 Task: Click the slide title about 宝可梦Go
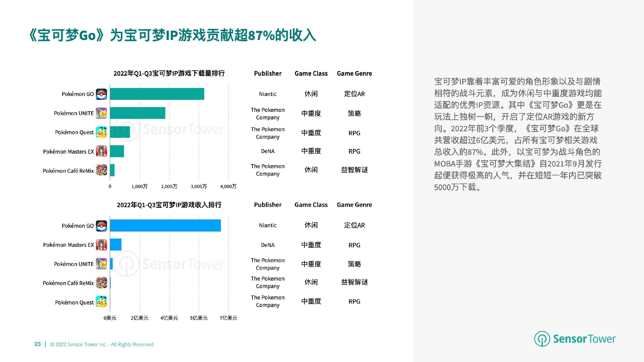coord(172,35)
